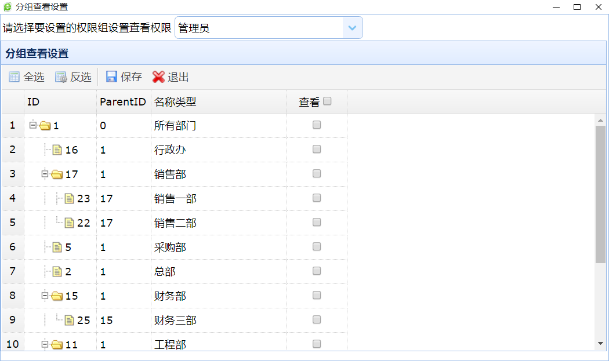
Task: Select the 财务三部 row name
Action: 175,321
